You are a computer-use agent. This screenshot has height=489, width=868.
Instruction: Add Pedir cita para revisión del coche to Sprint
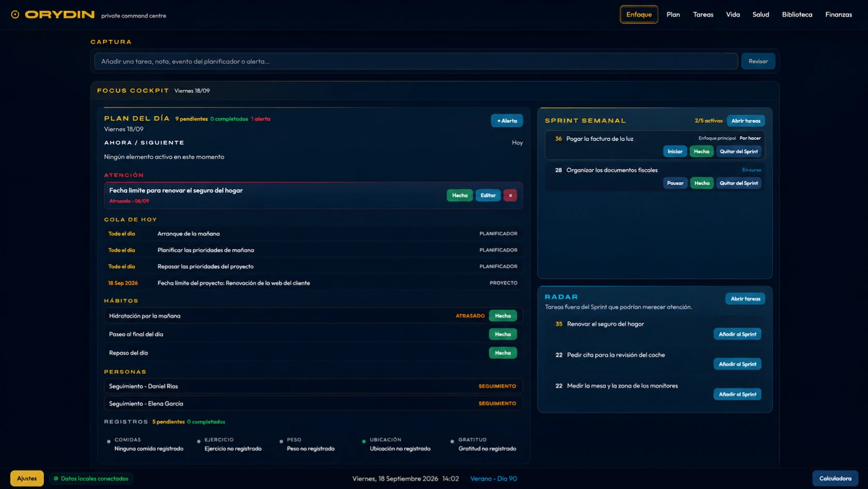point(737,364)
